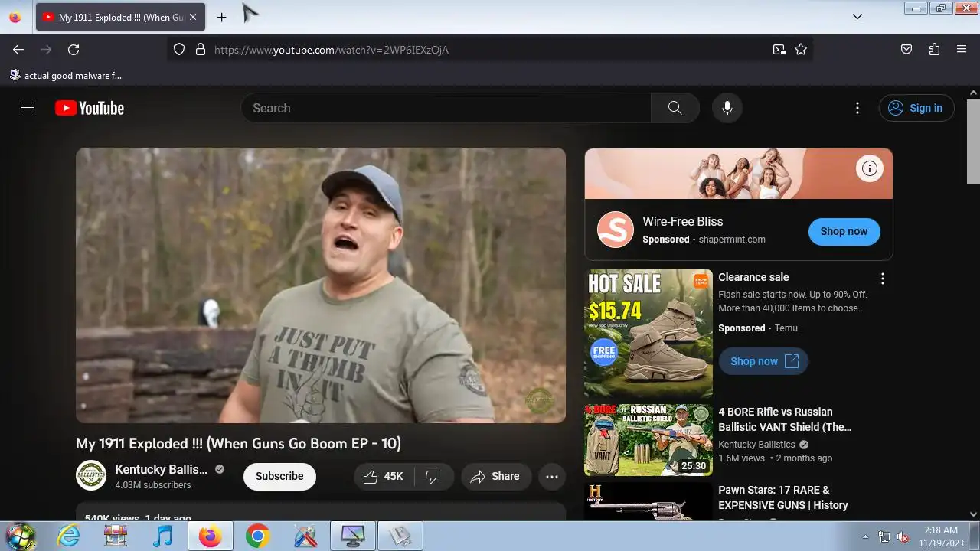980x551 pixels.
Task: Click the URL address bar
Action: click(x=490, y=50)
